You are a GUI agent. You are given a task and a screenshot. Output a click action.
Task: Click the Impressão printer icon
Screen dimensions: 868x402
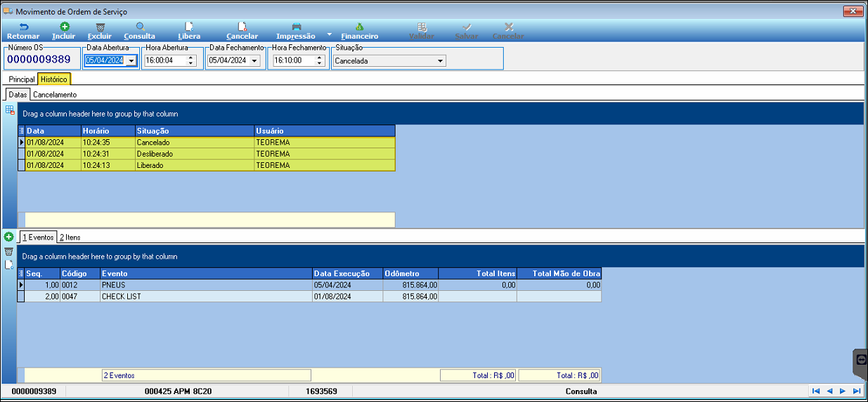coord(297,27)
